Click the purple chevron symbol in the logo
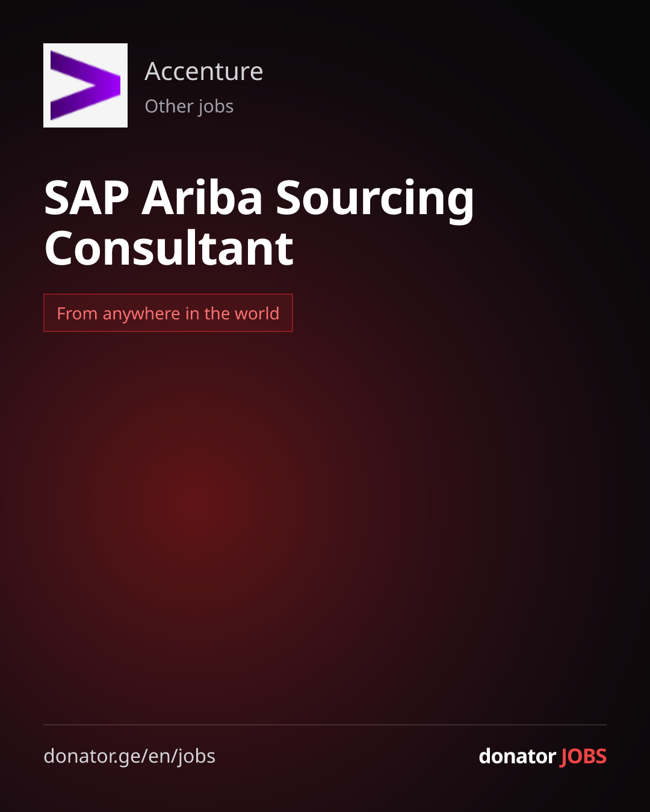Image resolution: width=650 pixels, height=812 pixels. [85, 85]
